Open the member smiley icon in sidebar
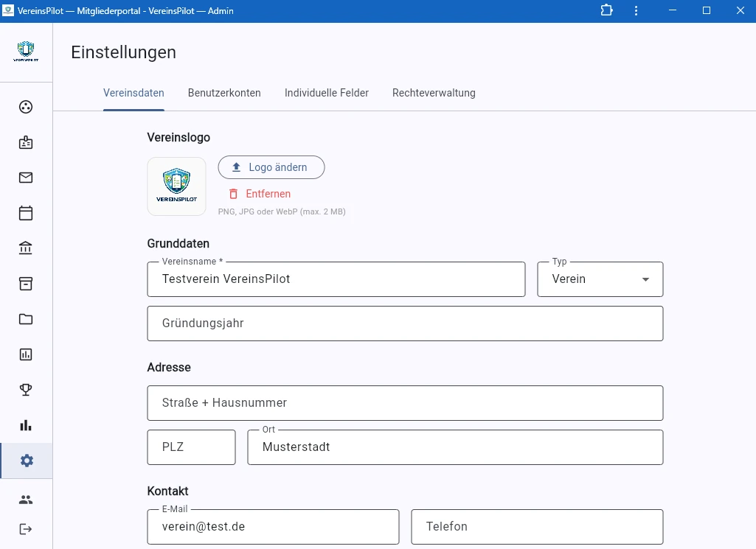The height and width of the screenshot is (549, 756). pos(26,107)
